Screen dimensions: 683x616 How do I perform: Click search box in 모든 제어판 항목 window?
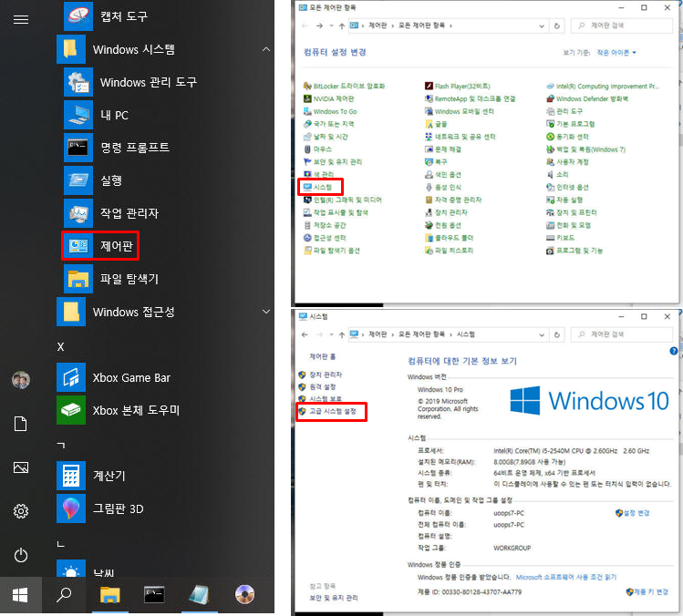coord(622,26)
